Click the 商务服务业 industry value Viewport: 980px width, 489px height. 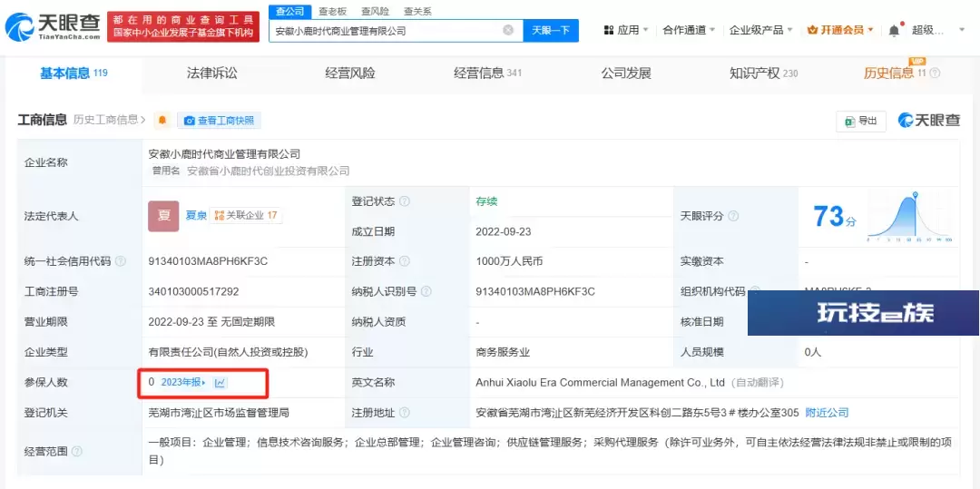pyautogui.click(x=503, y=352)
